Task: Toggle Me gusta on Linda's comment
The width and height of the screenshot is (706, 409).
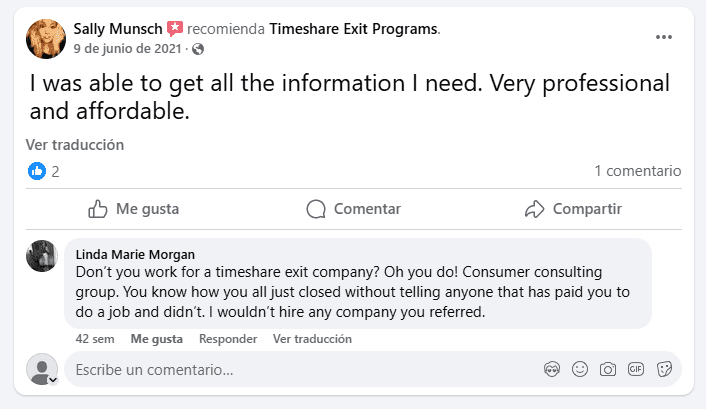Action: point(156,339)
